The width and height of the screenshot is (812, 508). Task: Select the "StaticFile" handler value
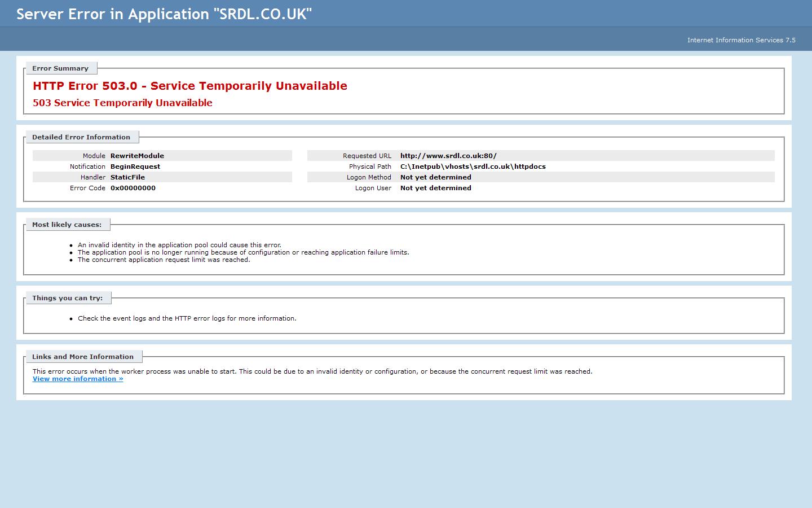(x=127, y=177)
